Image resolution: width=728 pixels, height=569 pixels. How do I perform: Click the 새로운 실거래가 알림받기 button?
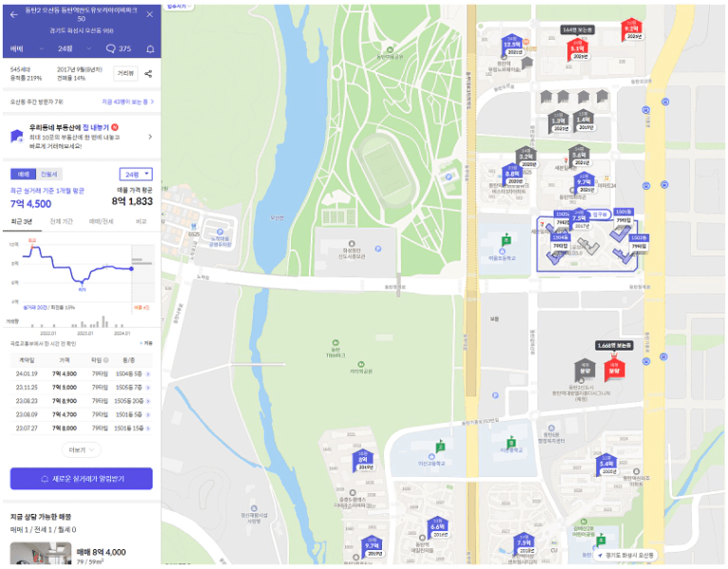pos(81,479)
